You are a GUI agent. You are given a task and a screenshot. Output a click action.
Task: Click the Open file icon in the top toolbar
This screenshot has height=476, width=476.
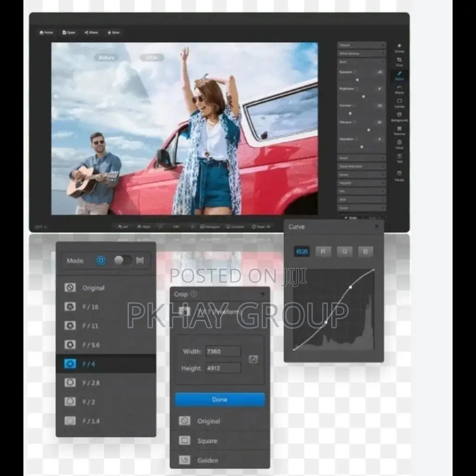pyautogui.click(x=64, y=33)
